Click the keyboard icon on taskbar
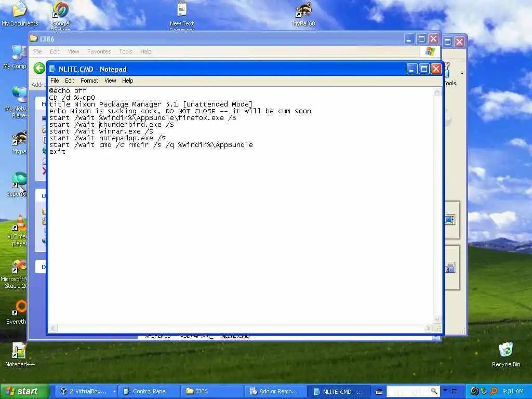This screenshot has height=399, width=532. (x=379, y=392)
